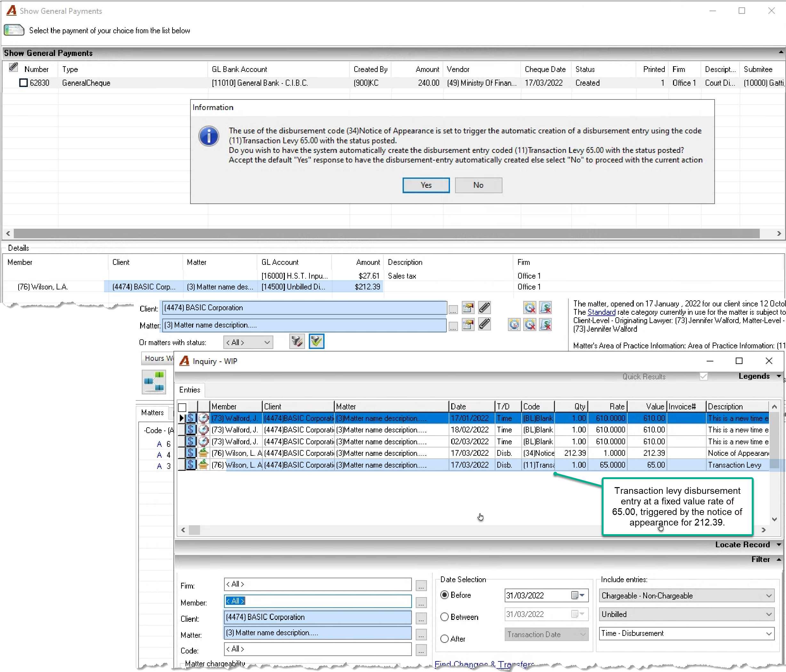Screen dimensions: 786x672
Task: Click the paperclip attachment icon on Matter row
Action: (485, 324)
